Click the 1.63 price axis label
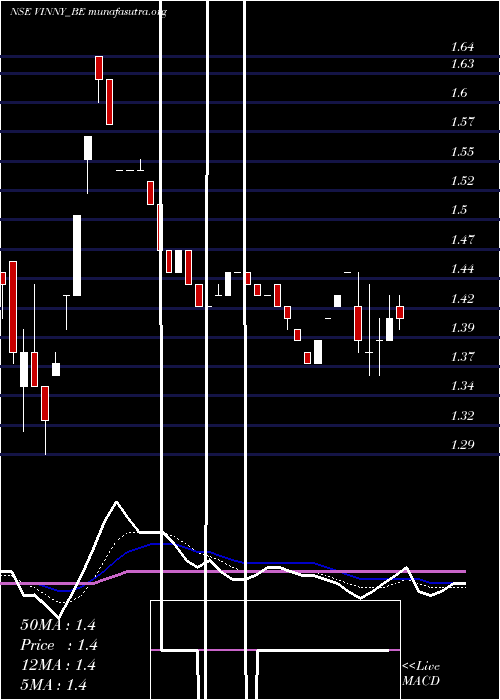The height and width of the screenshot is (700, 500). coord(462,64)
